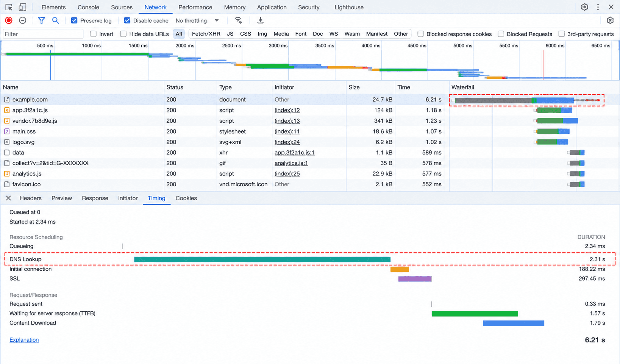
Task: Switch to the Console tab
Action: coord(88,7)
